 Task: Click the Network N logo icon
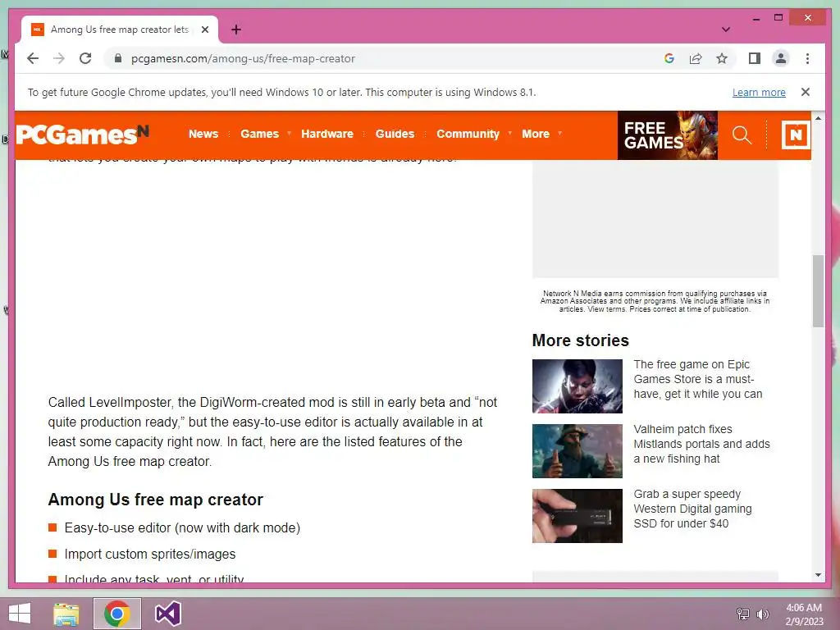pos(796,135)
